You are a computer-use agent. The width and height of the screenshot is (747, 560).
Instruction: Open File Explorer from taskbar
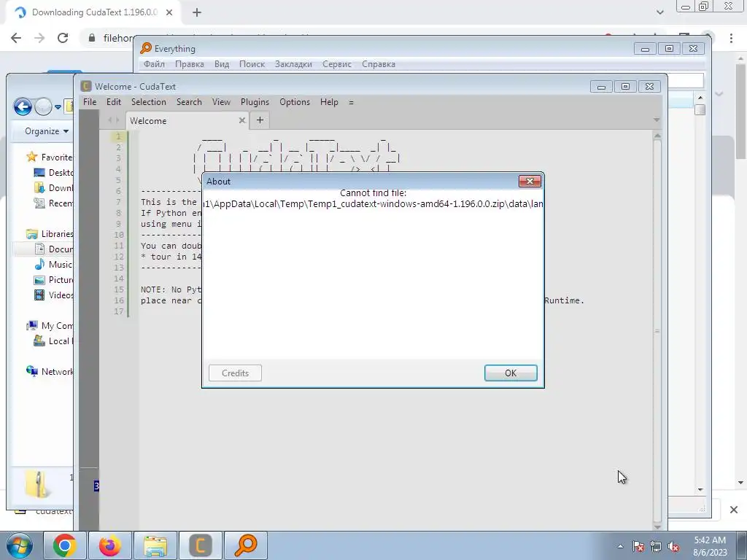tap(155, 545)
